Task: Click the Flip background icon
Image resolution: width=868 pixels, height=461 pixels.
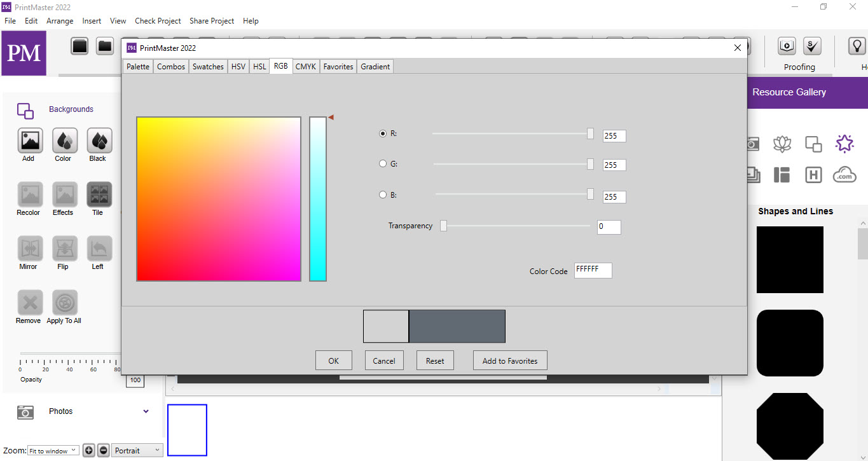Action: pos(65,249)
